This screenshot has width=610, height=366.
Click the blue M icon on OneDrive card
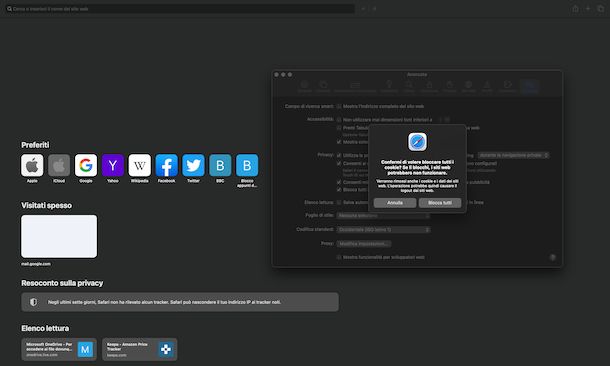point(85,349)
